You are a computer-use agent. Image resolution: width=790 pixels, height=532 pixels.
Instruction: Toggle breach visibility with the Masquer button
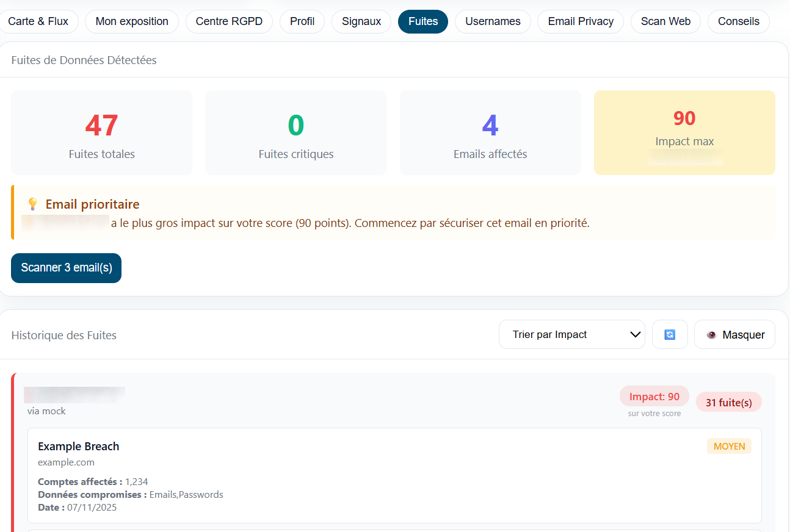point(734,334)
